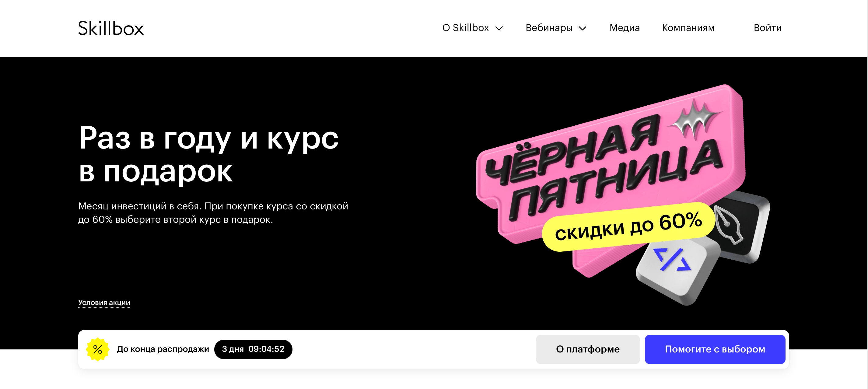The height and width of the screenshot is (389, 868).
Task: Open the "Компаниям" page
Action: click(688, 28)
